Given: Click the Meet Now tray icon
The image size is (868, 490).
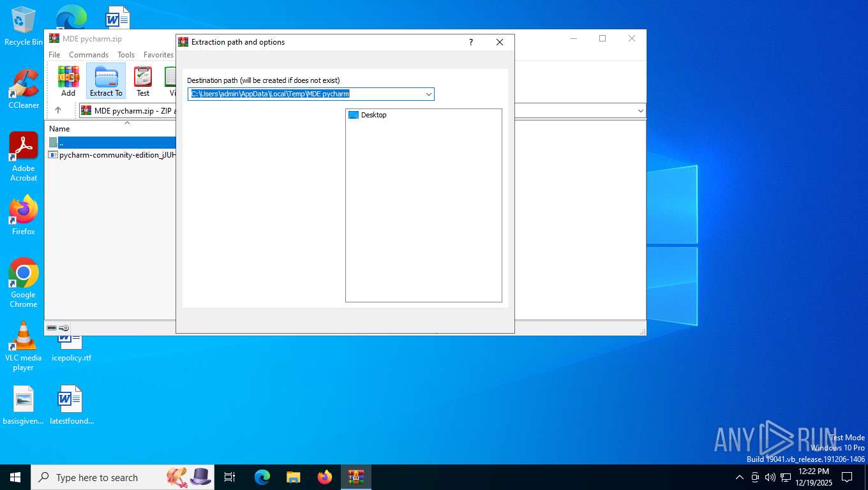Looking at the screenshot, I should pos(755,477).
